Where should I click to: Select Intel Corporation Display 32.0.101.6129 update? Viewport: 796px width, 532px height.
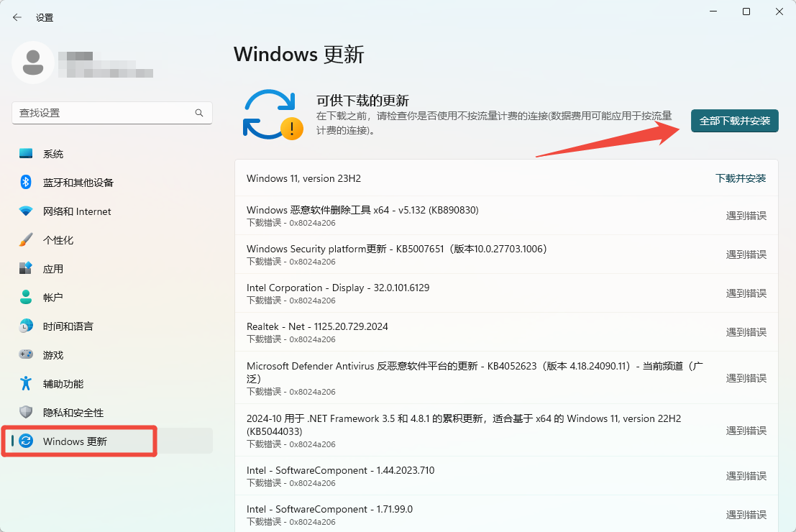click(506, 293)
